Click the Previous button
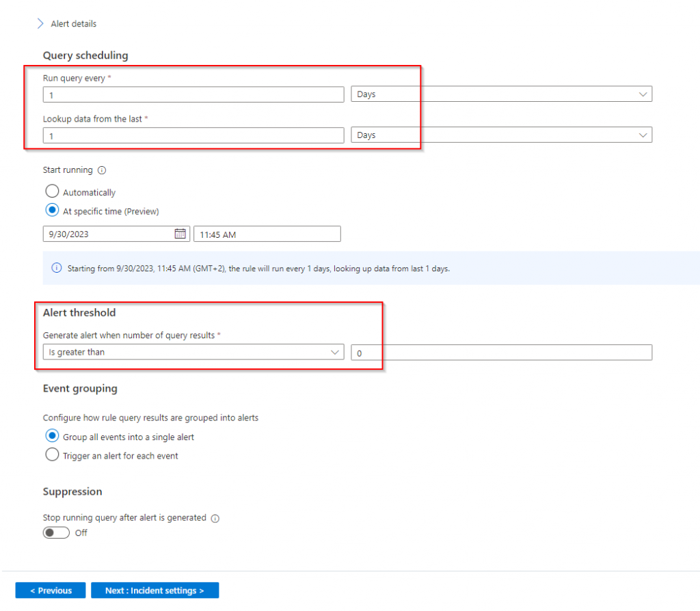This screenshot has width=700, height=611. pos(51,590)
